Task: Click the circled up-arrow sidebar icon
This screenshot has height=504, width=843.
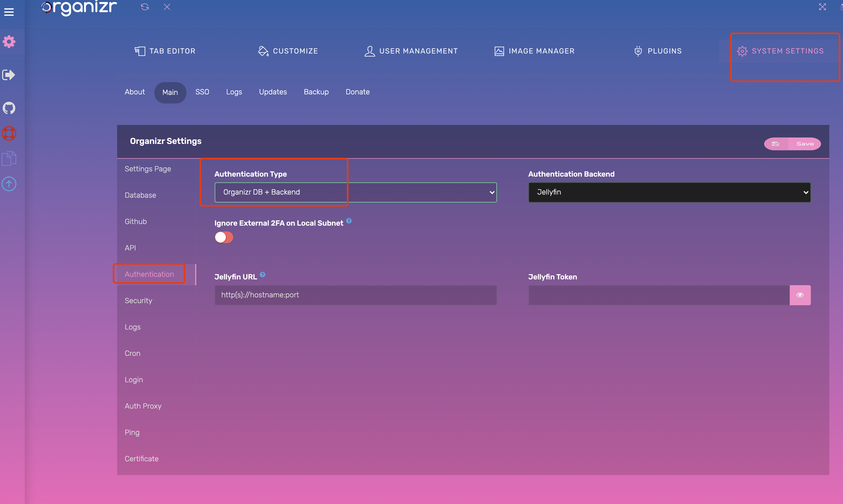Action: [9, 184]
